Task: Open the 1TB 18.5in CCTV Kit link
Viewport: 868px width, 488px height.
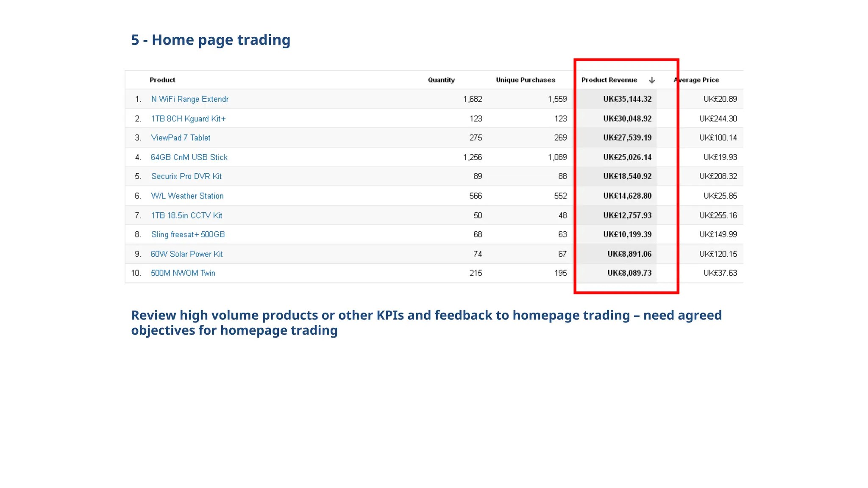Action: click(x=186, y=215)
